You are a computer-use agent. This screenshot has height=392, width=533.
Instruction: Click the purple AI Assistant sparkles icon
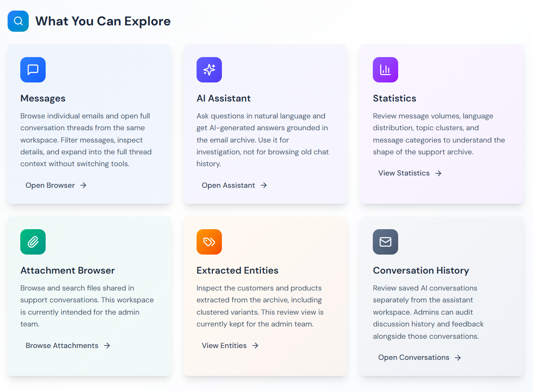[x=209, y=70]
